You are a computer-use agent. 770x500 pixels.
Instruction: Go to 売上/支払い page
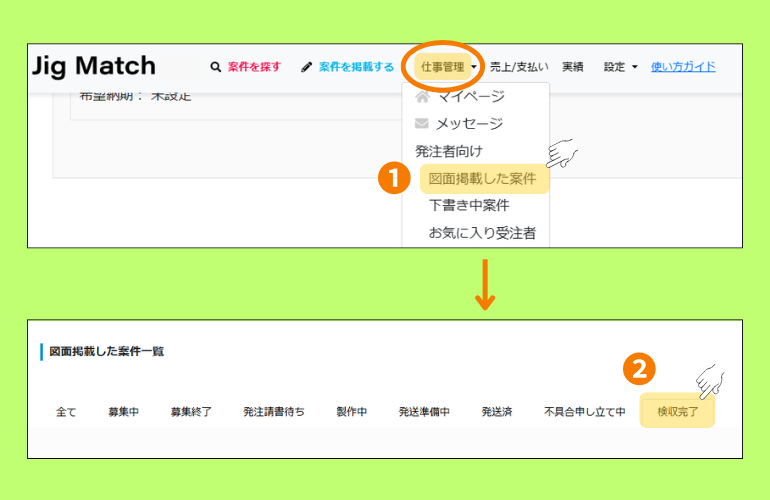[519, 67]
